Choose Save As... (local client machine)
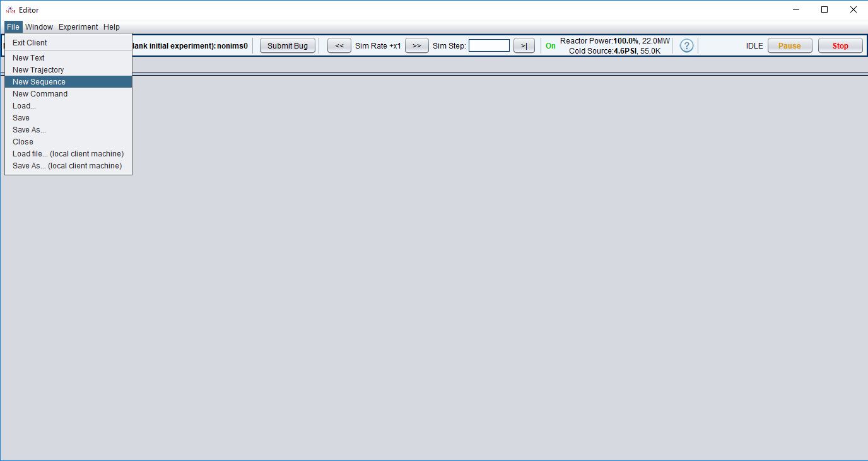This screenshot has height=461, width=868. tap(68, 166)
